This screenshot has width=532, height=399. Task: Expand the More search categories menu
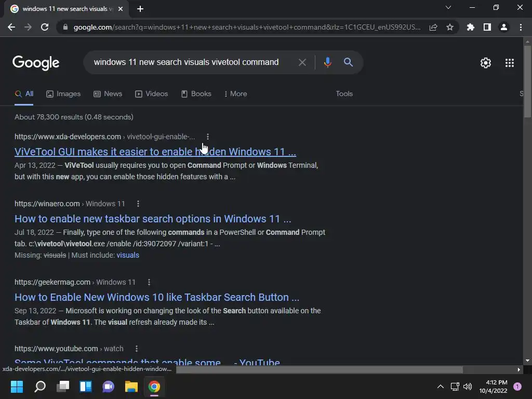click(235, 94)
